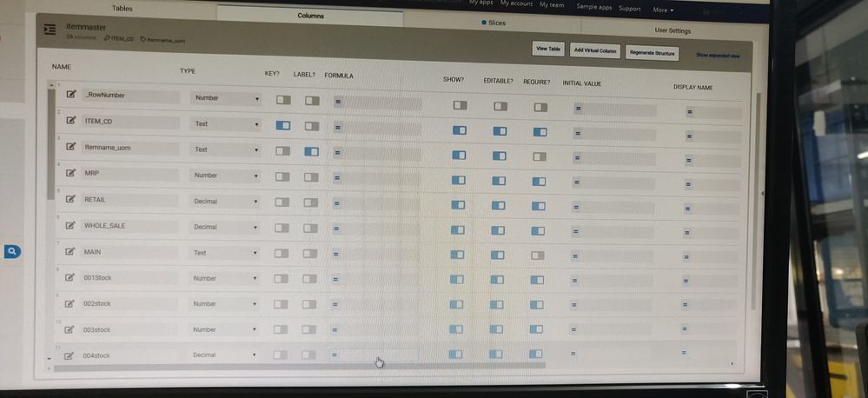Viewport: 868px width, 398px height.
Task: Open type dropdown for MRP
Action: [x=225, y=176]
